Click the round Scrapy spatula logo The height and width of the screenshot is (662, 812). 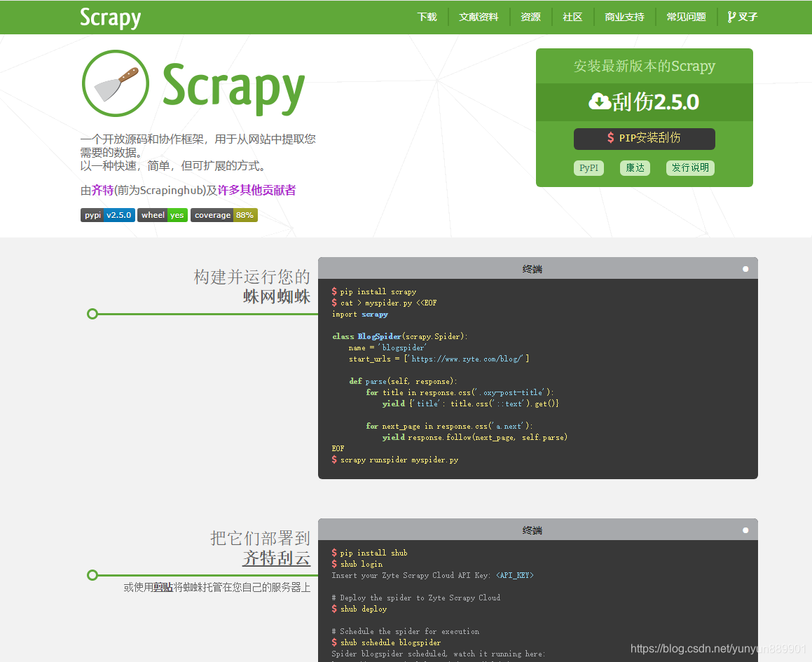116,83
